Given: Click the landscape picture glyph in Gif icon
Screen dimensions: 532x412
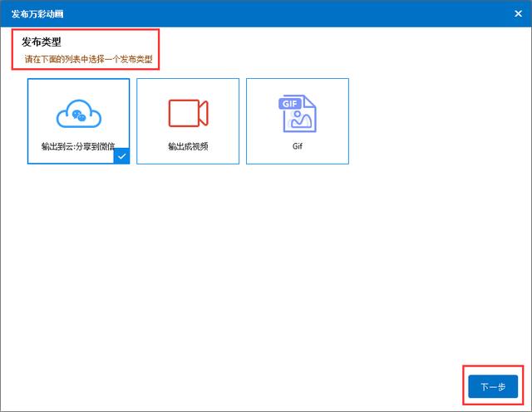Looking at the screenshot, I should [x=300, y=120].
